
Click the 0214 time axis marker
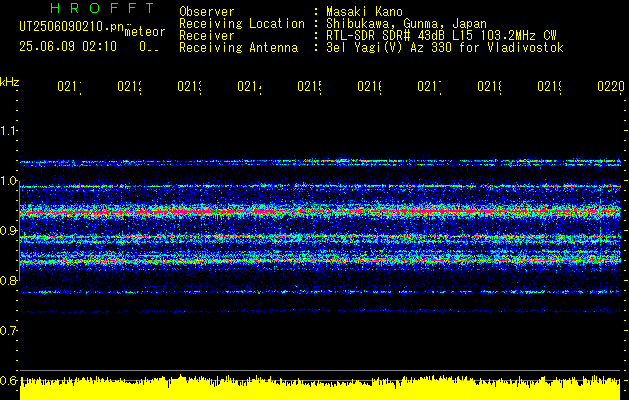pos(249,86)
